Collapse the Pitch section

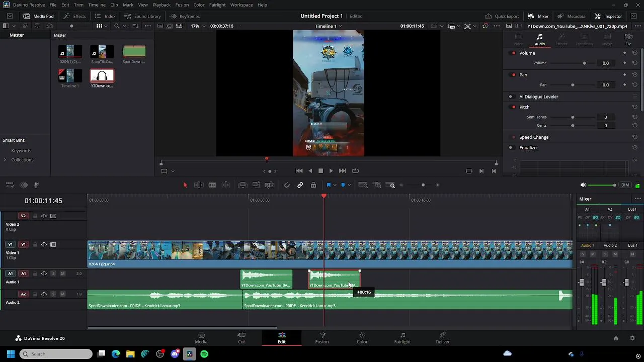pyautogui.click(x=524, y=107)
